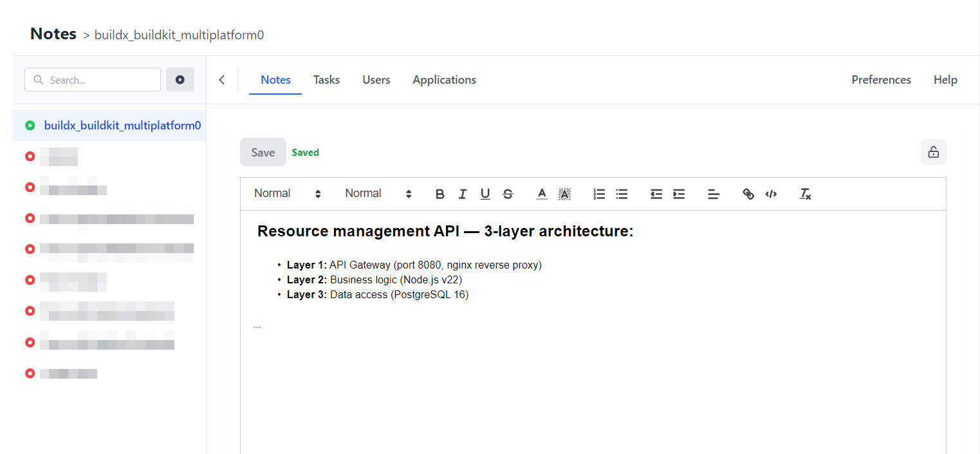Image resolution: width=980 pixels, height=454 pixels.
Task: Toggle bold formatting in the editor
Action: 440,194
